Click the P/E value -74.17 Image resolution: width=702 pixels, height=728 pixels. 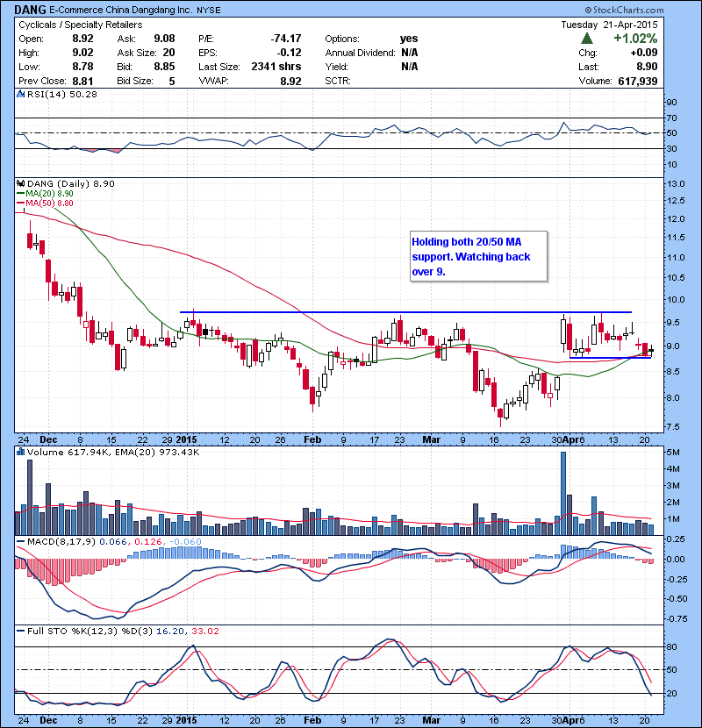pos(286,39)
